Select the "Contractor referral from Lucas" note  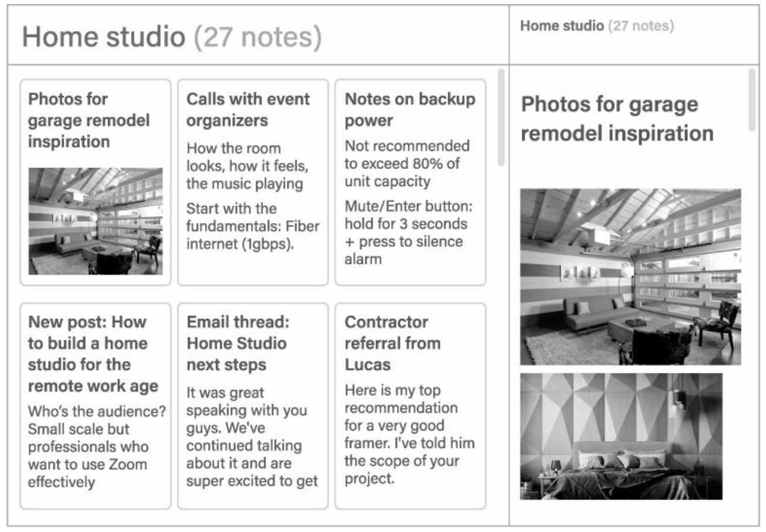click(x=392, y=343)
